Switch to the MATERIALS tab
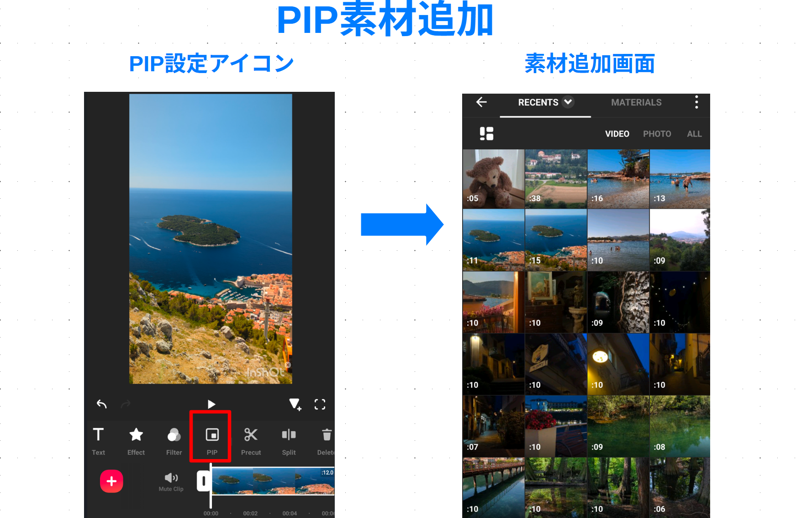The width and height of the screenshot is (812, 518). point(636,102)
